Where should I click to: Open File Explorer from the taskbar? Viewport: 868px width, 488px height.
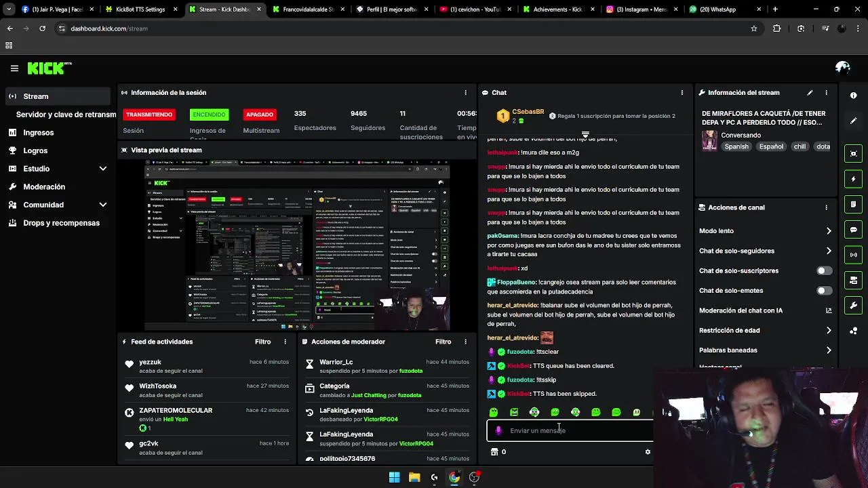pos(414,477)
